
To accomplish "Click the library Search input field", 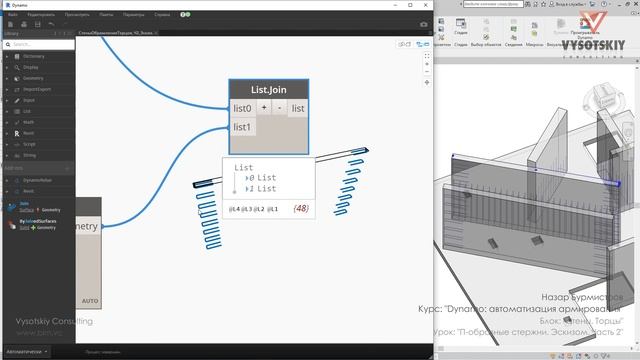I will (x=39, y=44).
